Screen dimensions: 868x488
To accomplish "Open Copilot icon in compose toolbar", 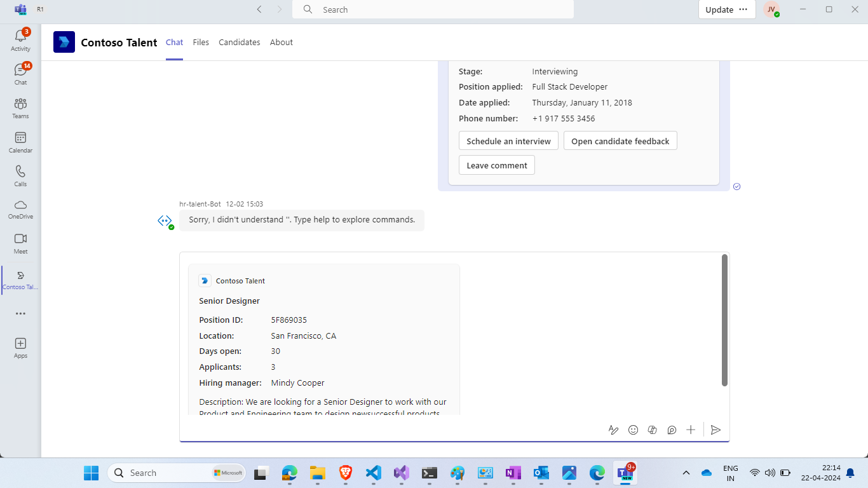I will [652, 430].
